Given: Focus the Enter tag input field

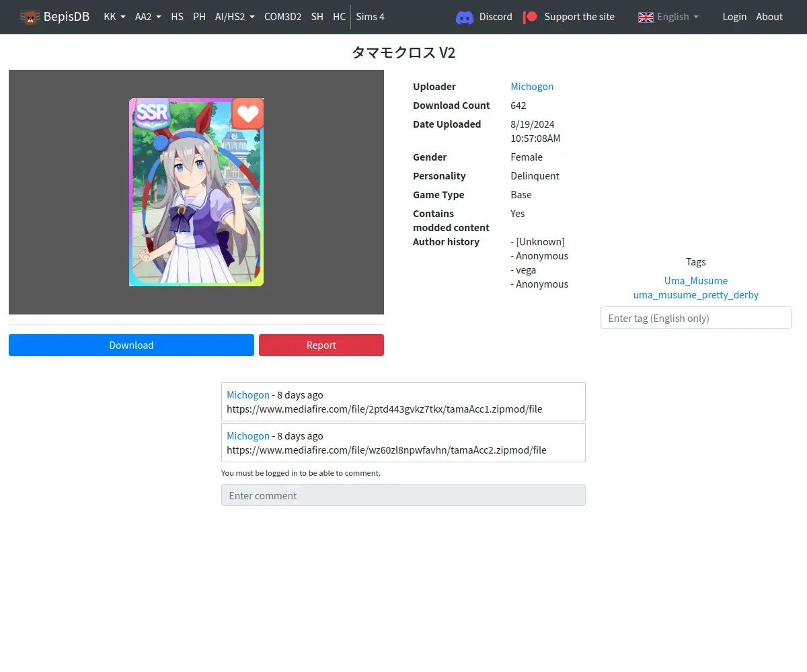Looking at the screenshot, I should [x=696, y=318].
